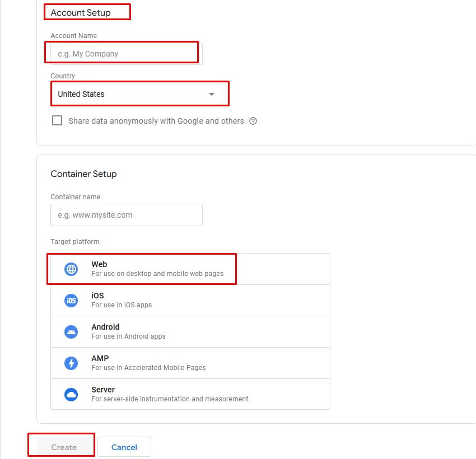Click 'For use in Accelerated Mobile Pages' text
Viewport: 476px width, 459px height.
(x=148, y=368)
